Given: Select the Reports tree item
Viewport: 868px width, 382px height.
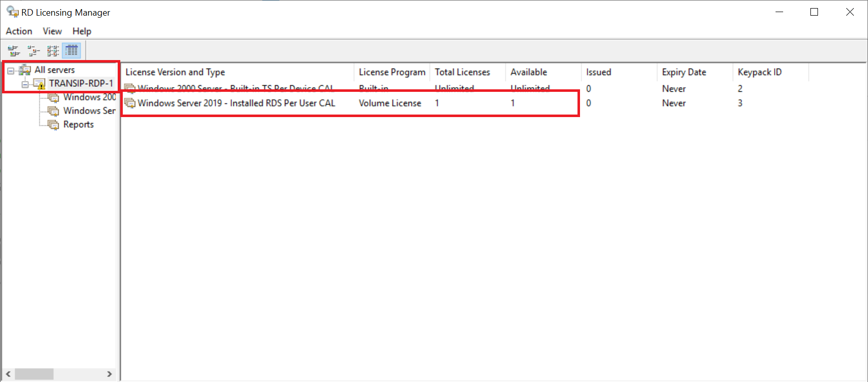Looking at the screenshot, I should click(78, 124).
